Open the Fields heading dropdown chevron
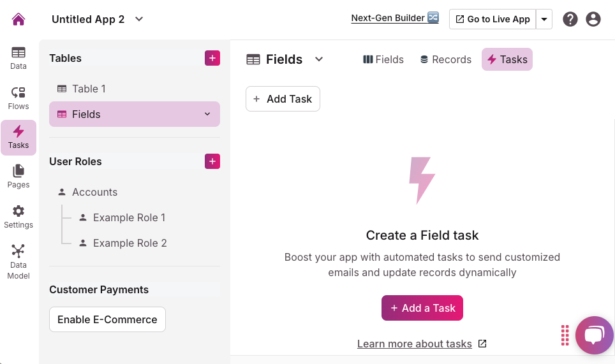Viewport: 615px width, 364px height. (x=320, y=59)
